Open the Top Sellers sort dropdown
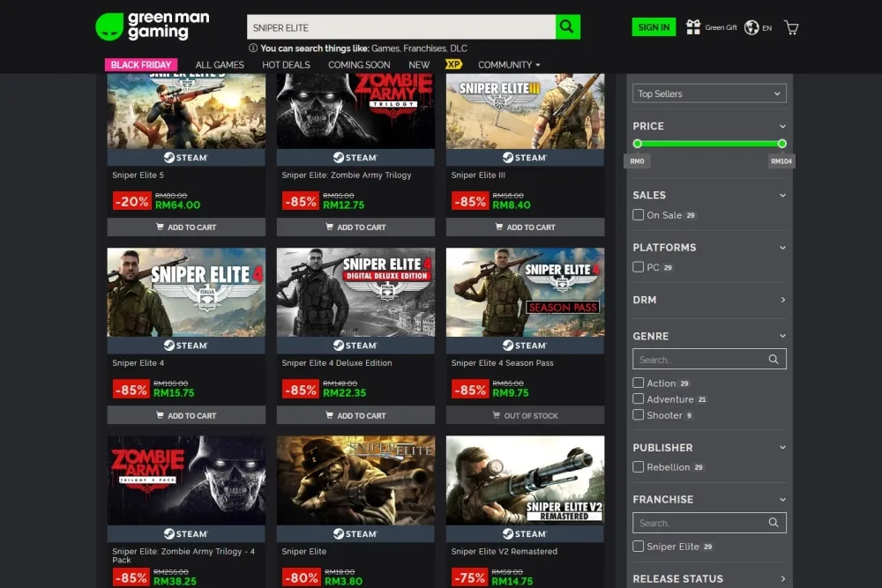The width and height of the screenshot is (882, 588). pyautogui.click(x=709, y=93)
